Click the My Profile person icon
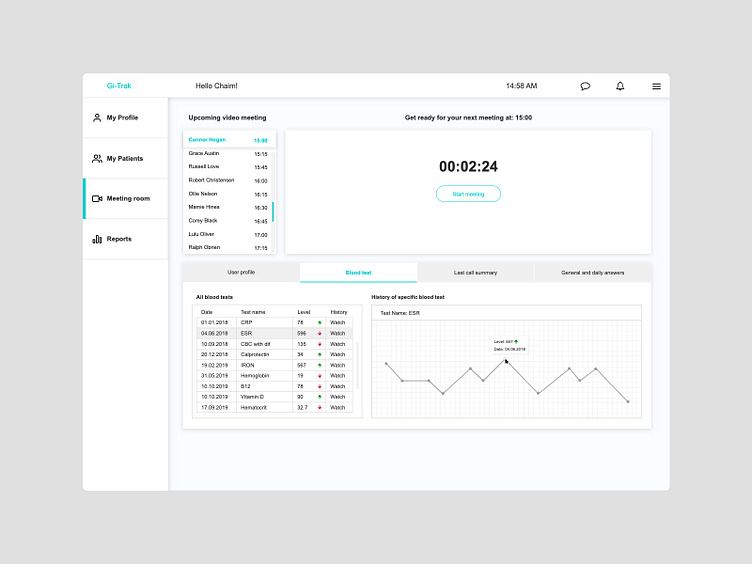 (x=97, y=118)
